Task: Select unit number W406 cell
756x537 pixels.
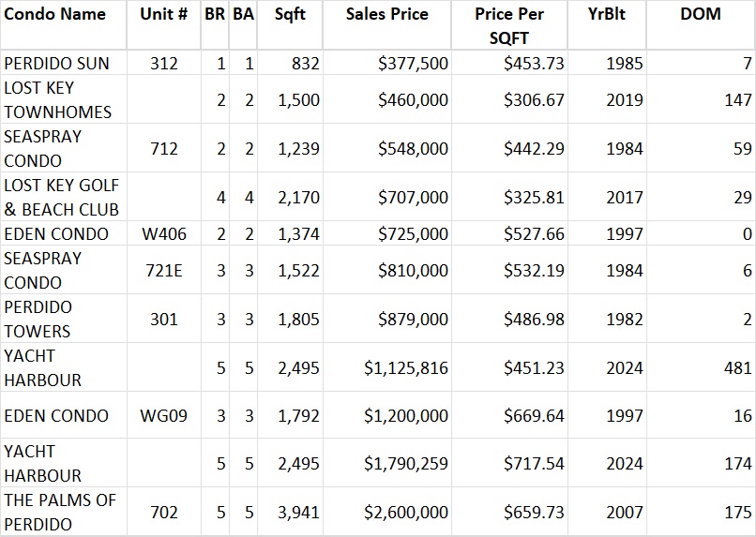Action: click(163, 234)
